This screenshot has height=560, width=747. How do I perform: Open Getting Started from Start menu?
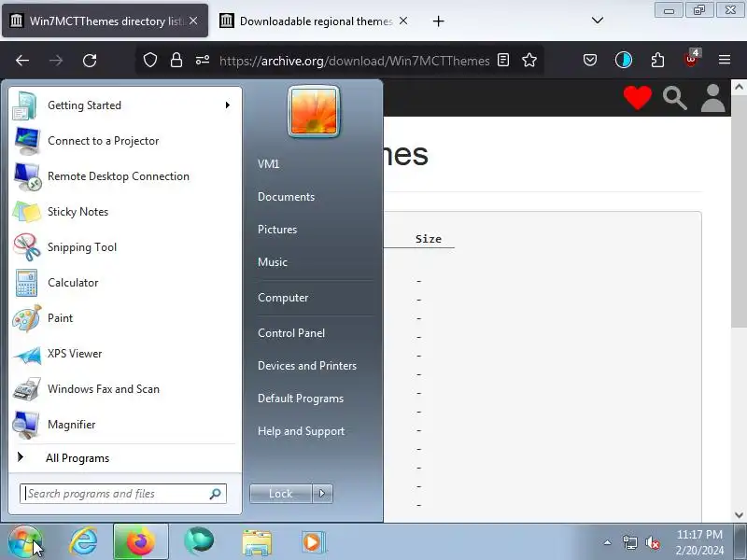(124, 105)
